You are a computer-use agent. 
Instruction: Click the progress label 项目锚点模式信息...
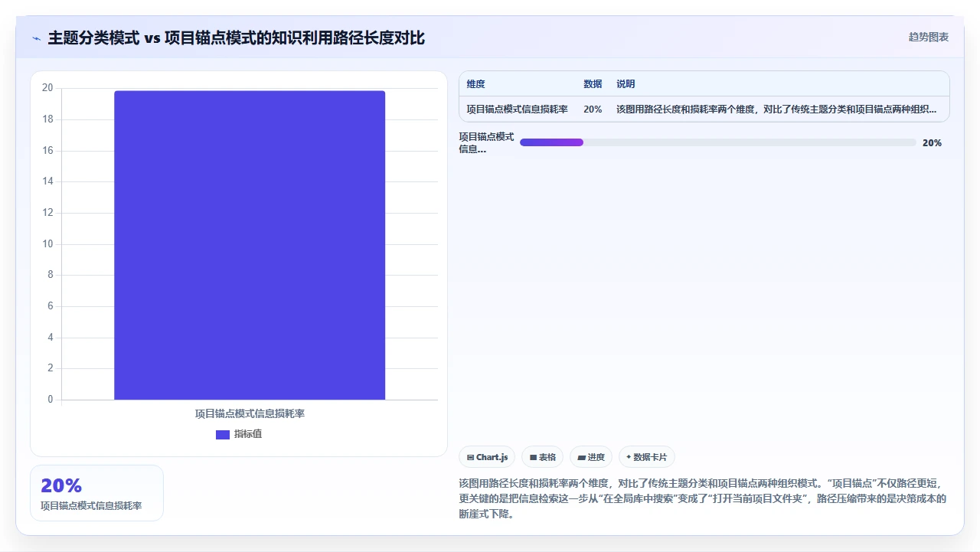(487, 143)
